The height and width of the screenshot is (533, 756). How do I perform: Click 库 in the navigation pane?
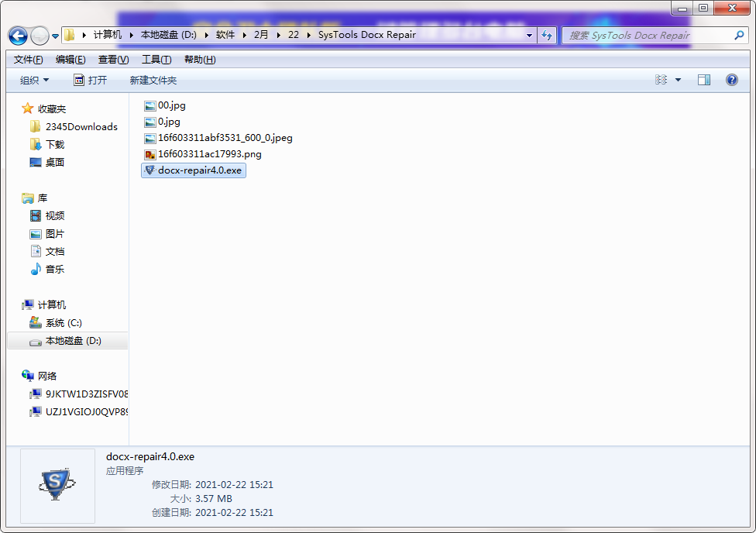(x=43, y=198)
